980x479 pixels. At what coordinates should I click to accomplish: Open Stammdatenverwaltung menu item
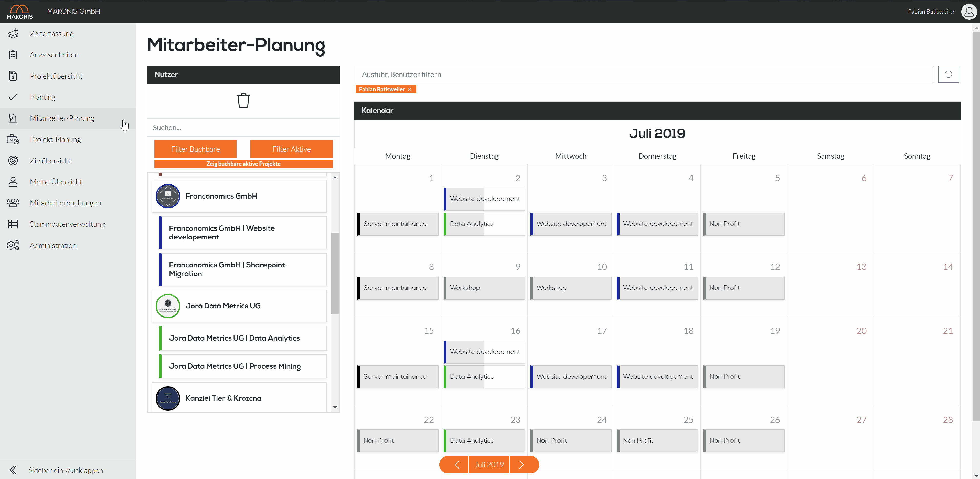tap(67, 224)
